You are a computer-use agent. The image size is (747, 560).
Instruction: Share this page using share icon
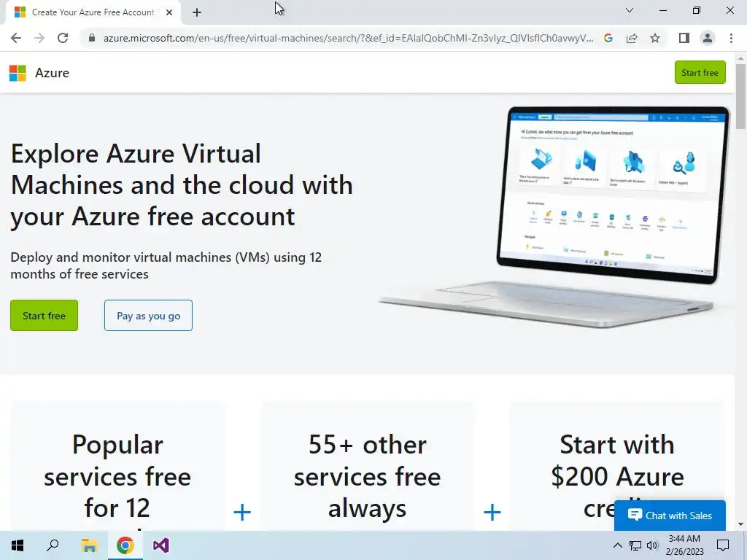click(632, 38)
